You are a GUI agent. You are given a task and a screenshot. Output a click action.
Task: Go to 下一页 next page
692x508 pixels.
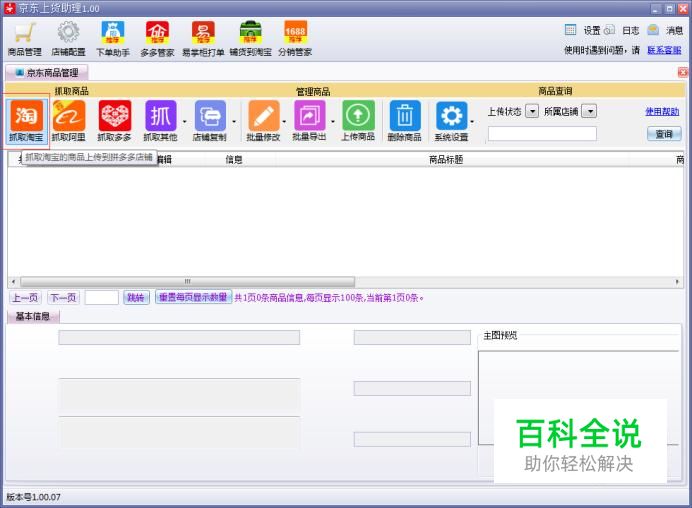(63, 298)
